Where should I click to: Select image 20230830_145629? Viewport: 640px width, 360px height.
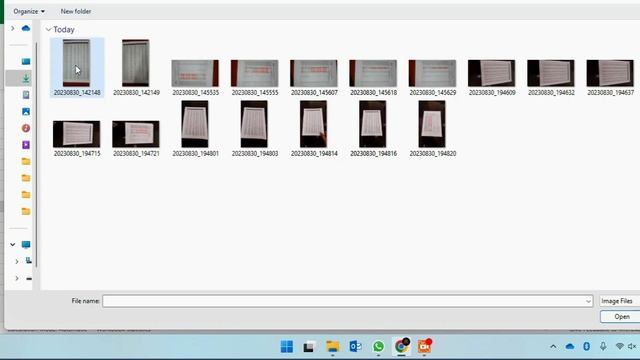[x=433, y=78]
